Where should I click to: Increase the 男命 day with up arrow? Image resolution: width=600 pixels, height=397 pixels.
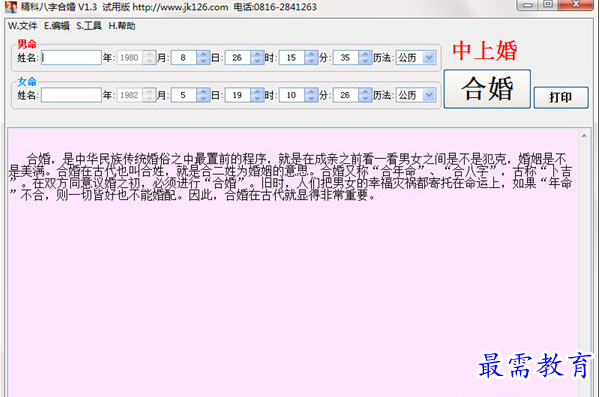pyautogui.click(x=257, y=54)
